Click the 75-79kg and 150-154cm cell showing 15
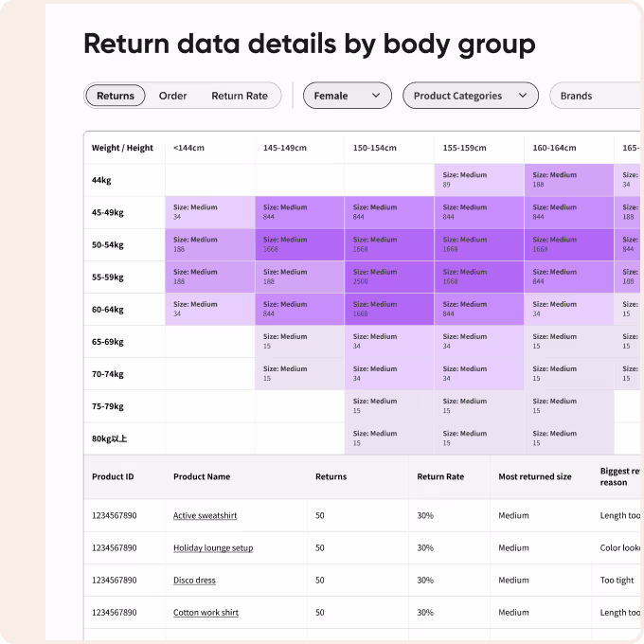 tap(389, 406)
